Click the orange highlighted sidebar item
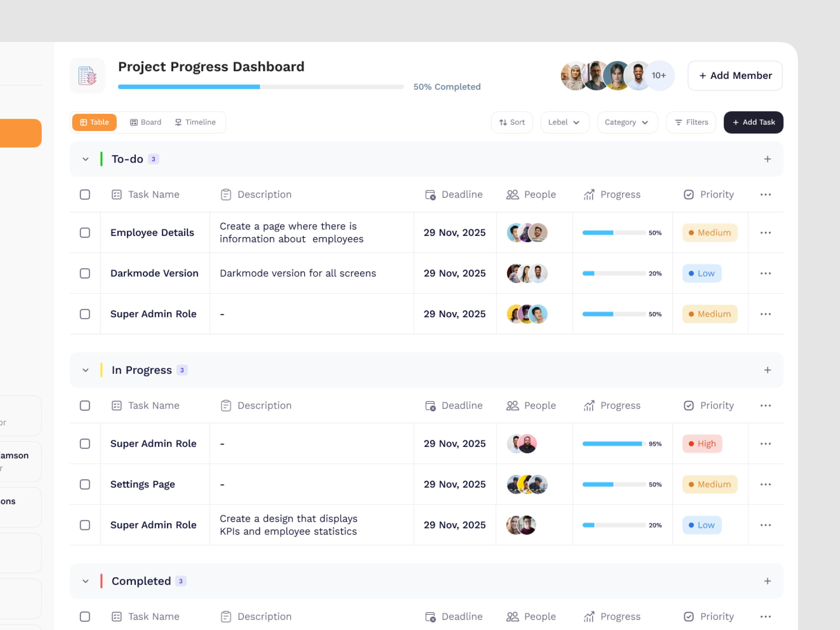 tap(20, 133)
